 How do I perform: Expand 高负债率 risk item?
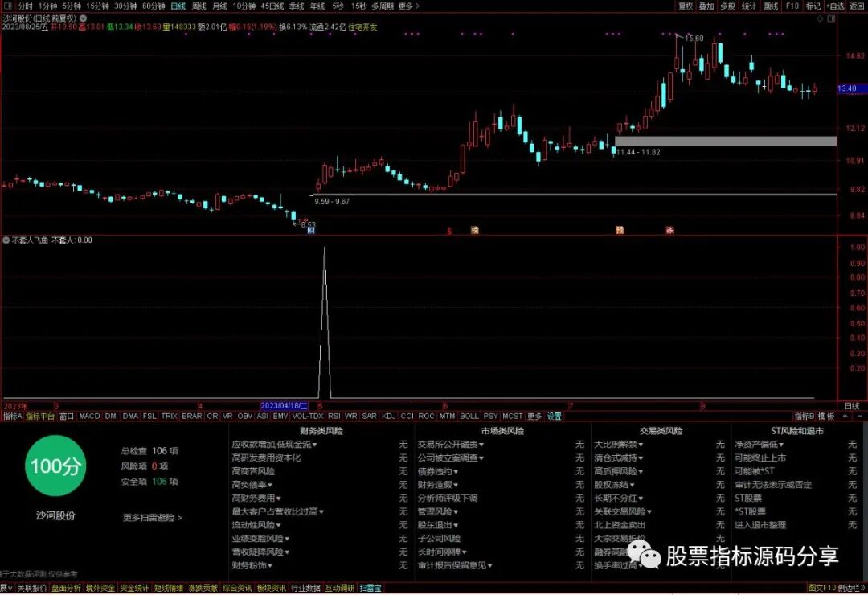(x=252, y=485)
